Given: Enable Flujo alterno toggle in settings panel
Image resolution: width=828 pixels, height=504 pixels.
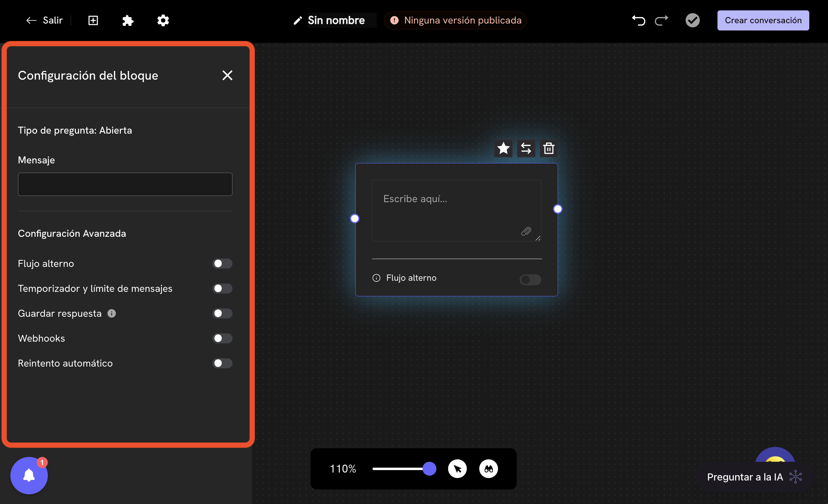Looking at the screenshot, I should click(x=222, y=264).
